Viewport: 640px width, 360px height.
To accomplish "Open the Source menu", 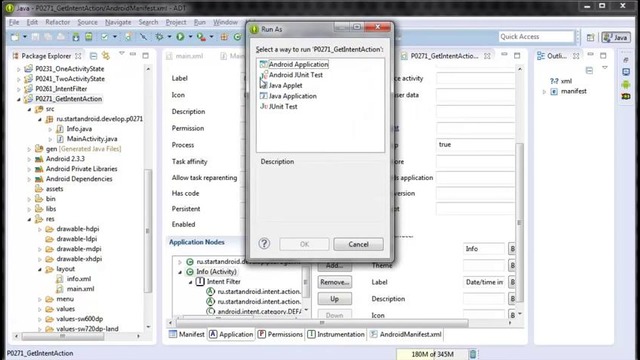I will click(x=87, y=22).
